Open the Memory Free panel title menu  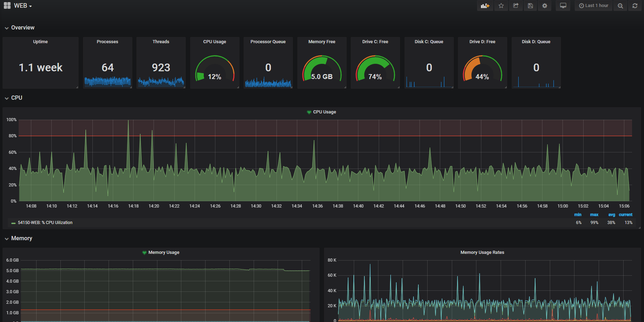coord(322,42)
